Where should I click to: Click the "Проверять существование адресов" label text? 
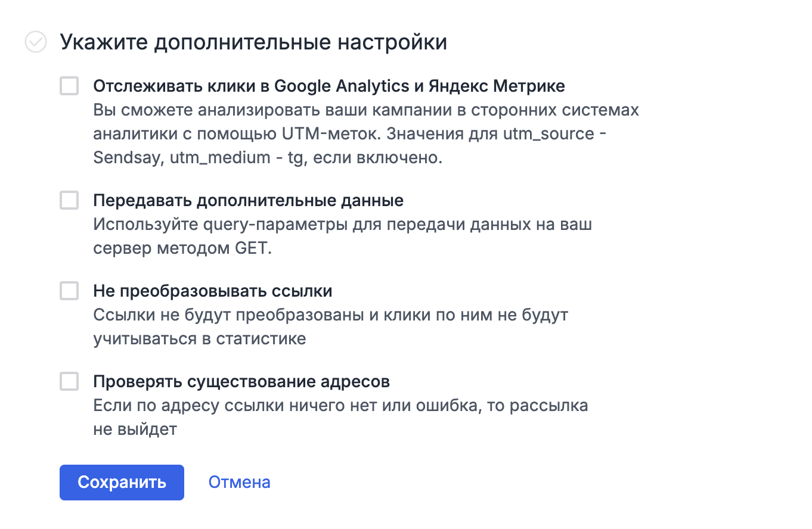(241, 381)
